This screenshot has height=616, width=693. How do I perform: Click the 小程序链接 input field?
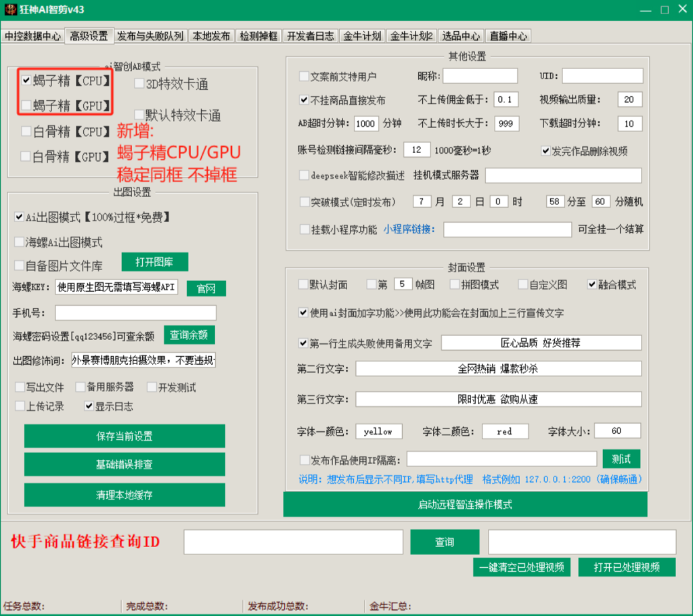coord(508,229)
